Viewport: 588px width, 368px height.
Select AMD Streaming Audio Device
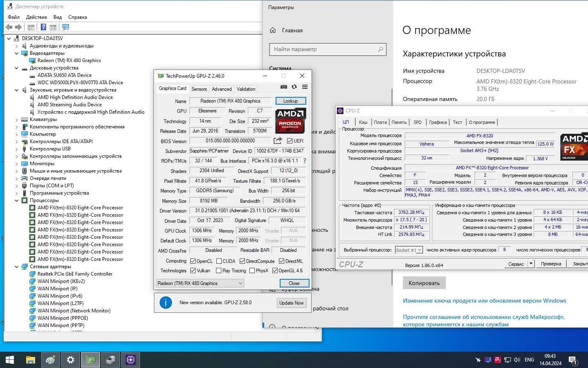pos(69,105)
